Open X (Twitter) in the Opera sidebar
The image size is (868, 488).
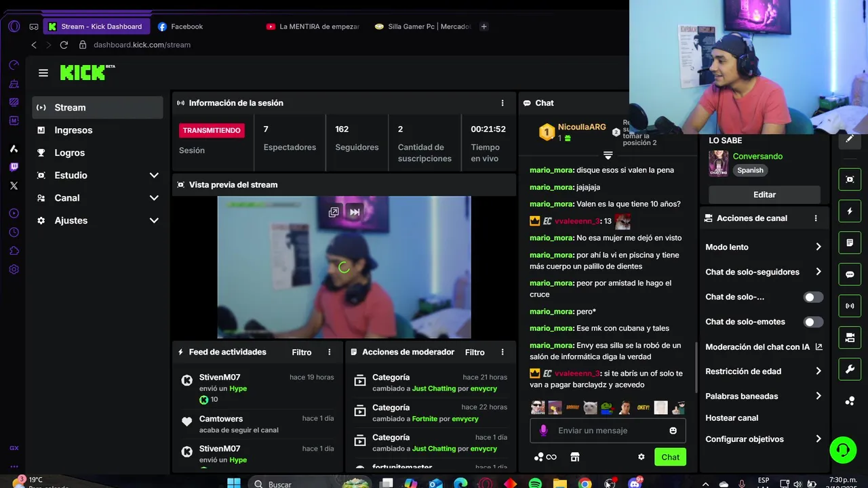pyautogui.click(x=14, y=186)
